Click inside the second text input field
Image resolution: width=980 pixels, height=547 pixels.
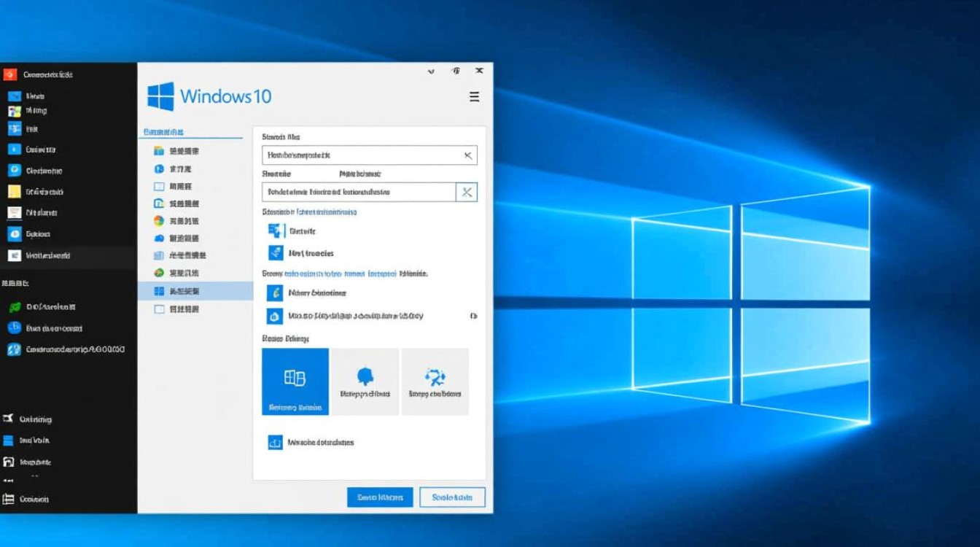click(x=358, y=192)
